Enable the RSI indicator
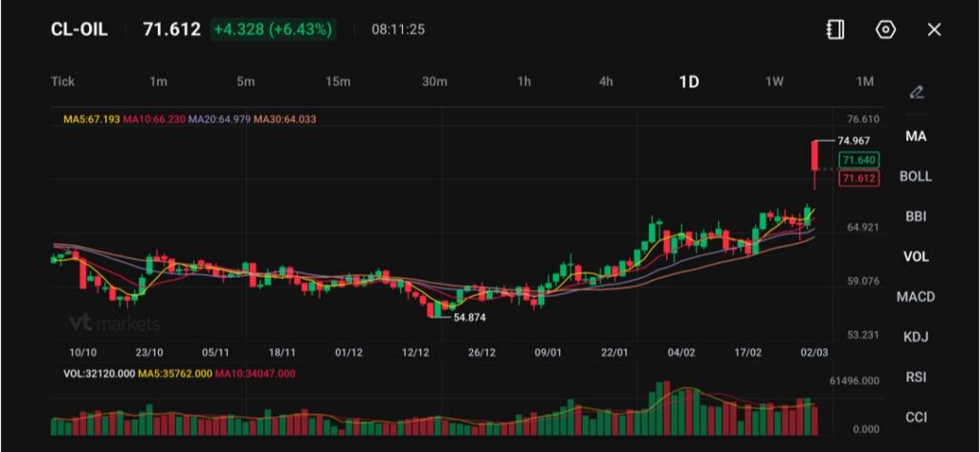This screenshot has height=452, width=980. point(916,377)
